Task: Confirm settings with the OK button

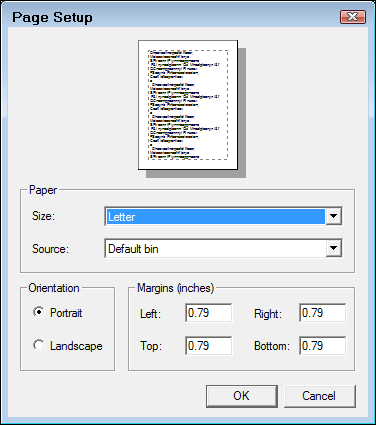Action: 242,396
